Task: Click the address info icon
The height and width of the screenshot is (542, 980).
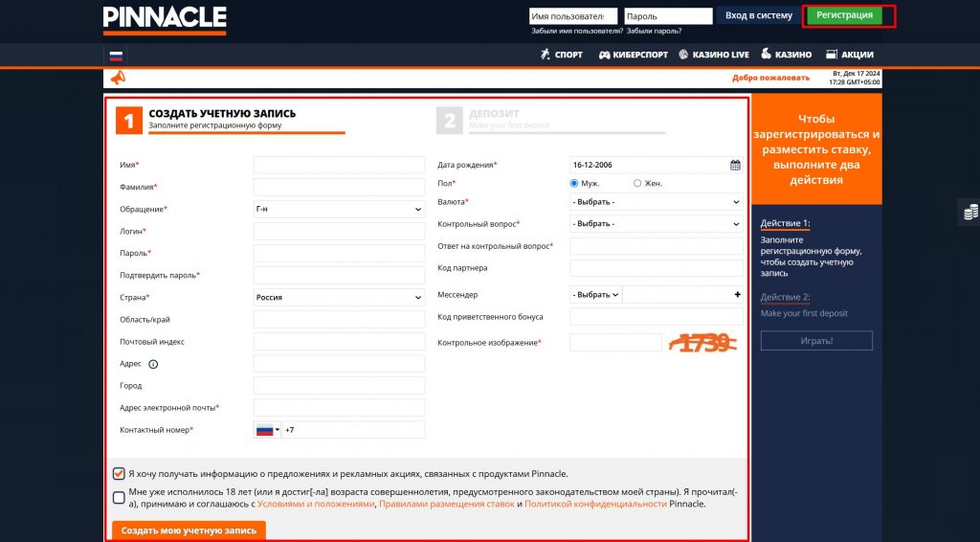Action: (153, 364)
